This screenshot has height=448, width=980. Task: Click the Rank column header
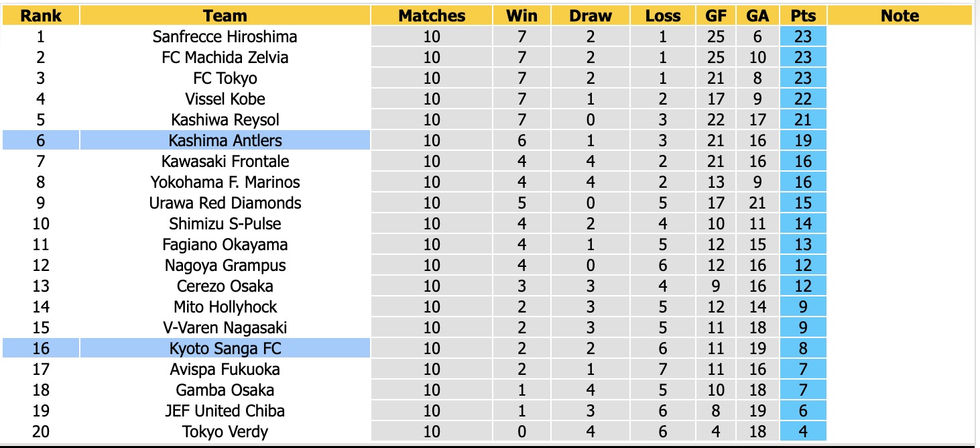point(41,15)
